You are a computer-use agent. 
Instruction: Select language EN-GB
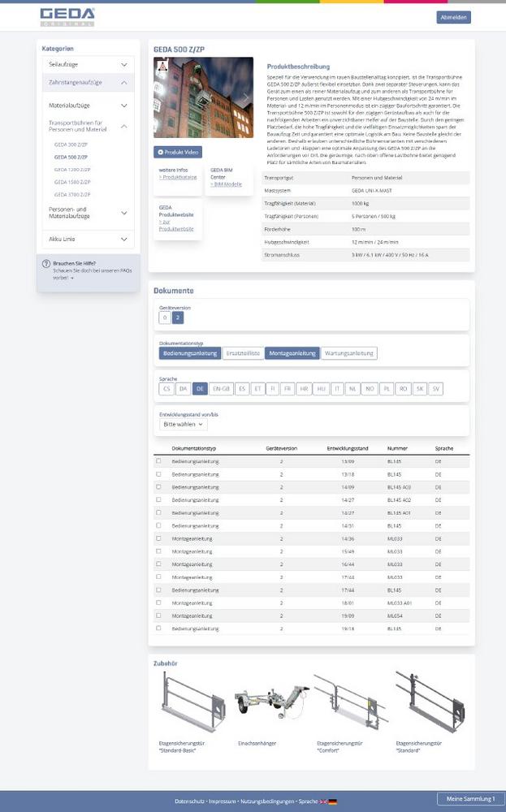pyautogui.click(x=221, y=389)
